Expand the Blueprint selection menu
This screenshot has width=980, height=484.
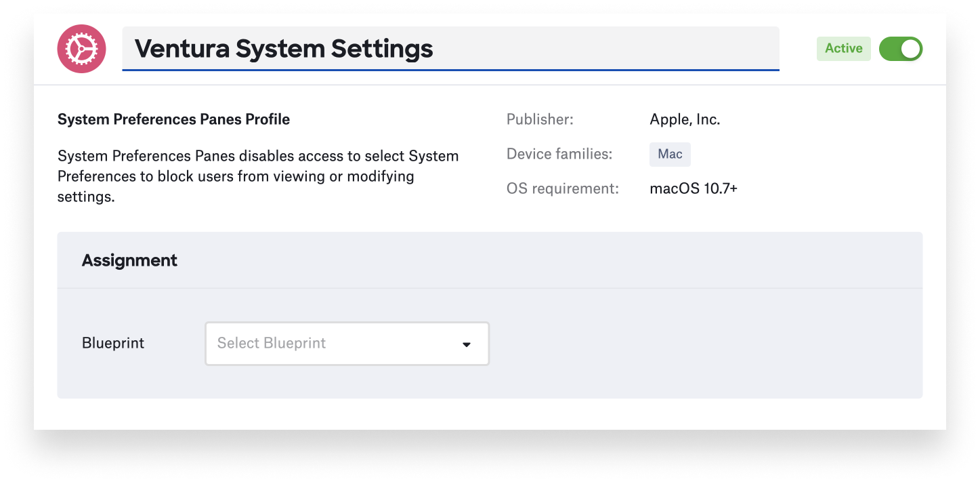click(x=347, y=344)
